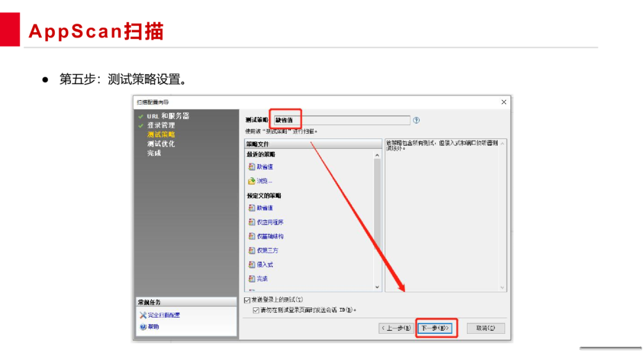Click the description panel scroll down arrow
This screenshot has height=363, width=644.
502,288
